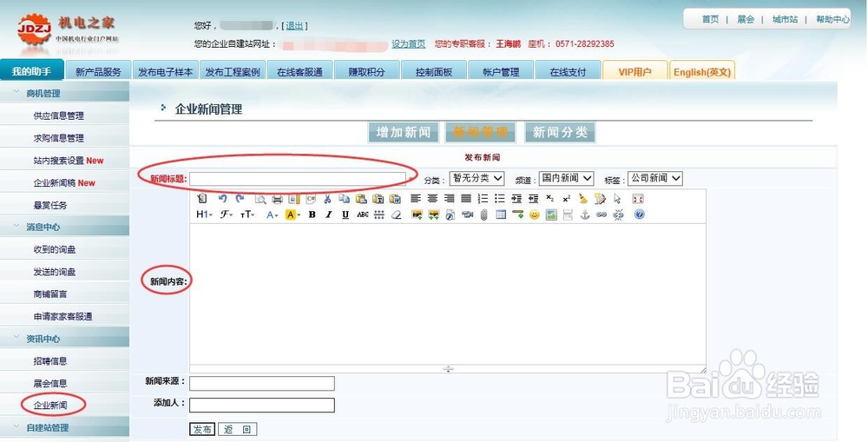Viewport: 868px width, 442px height.
Task: Cut selection with the scissors icon
Action: [x=327, y=198]
